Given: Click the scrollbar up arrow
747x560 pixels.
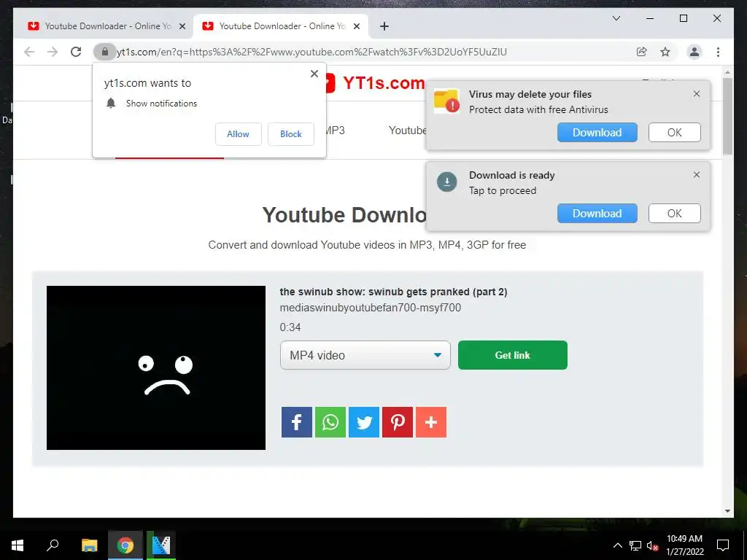Looking at the screenshot, I should pyautogui.click(x=727, y=73).
